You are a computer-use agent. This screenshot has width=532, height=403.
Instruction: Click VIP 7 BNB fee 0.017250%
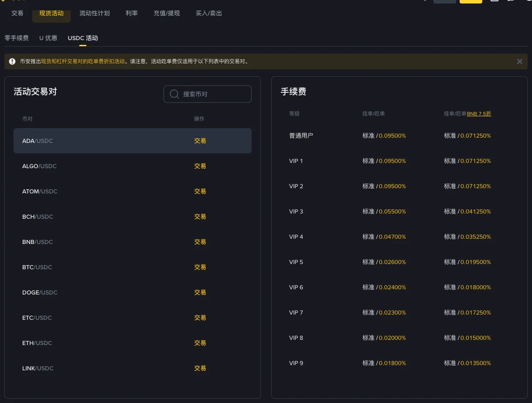coord(476,312)
